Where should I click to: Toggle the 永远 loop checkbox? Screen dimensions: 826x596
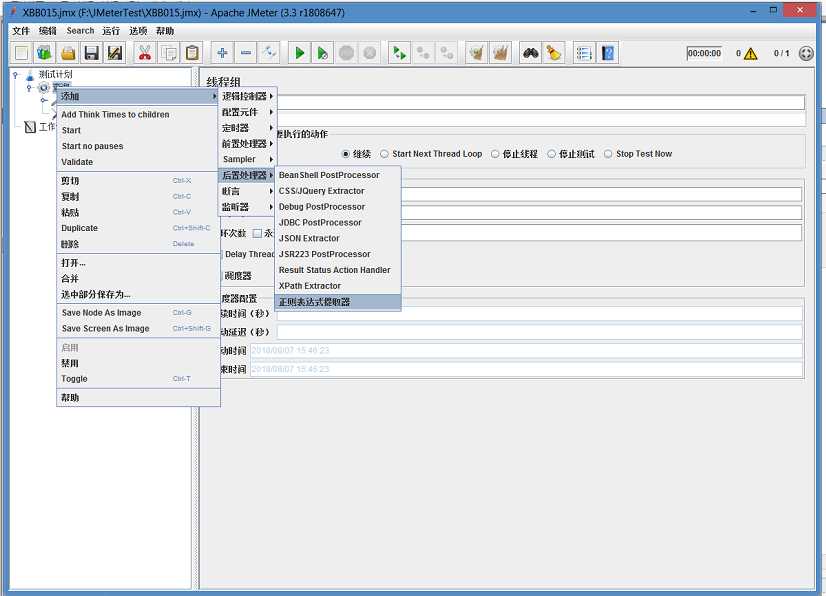(257, 233)
